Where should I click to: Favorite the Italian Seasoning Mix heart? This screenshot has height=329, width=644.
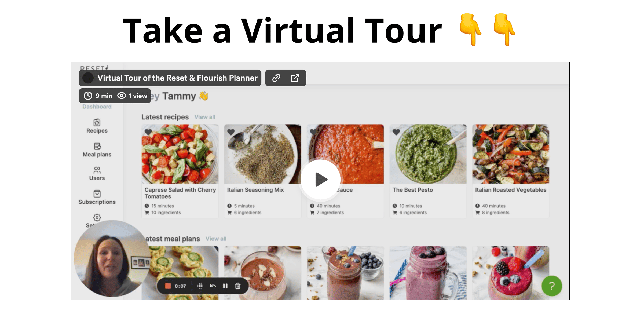231,132
